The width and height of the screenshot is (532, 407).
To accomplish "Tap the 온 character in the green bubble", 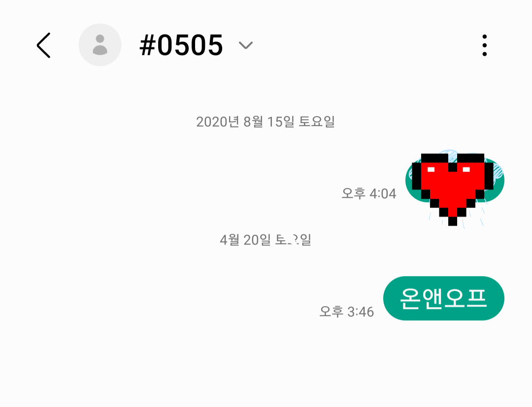I will click(410, 299).
